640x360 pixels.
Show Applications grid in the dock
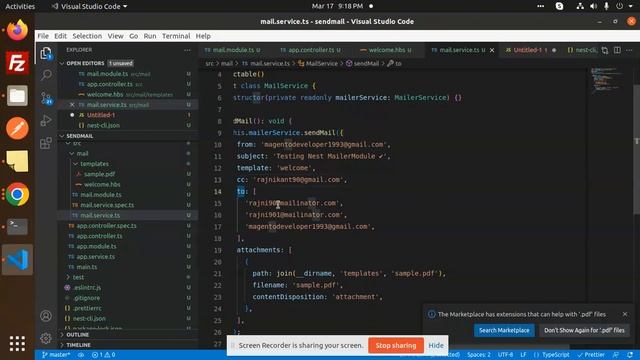pyautogui.click(x=17, y=344)
